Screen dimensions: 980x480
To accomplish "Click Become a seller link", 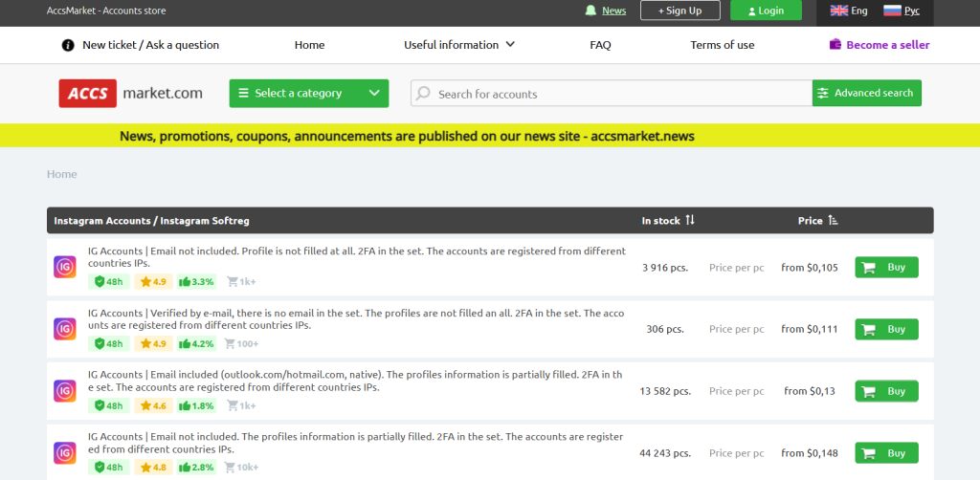I will coord(887,45).
